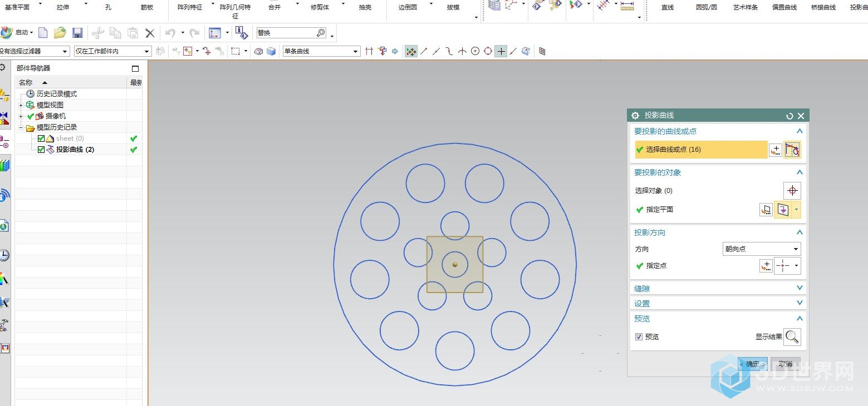Click the 直线 curve command
This screenshot has height=406, width=868.
[x=667, y=7]
